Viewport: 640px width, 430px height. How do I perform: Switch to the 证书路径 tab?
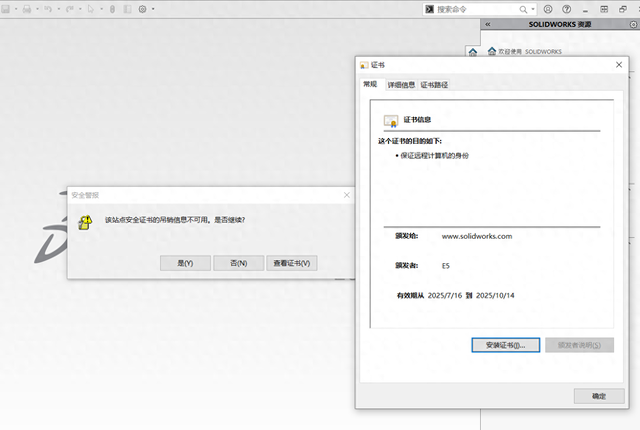[434, 85]
